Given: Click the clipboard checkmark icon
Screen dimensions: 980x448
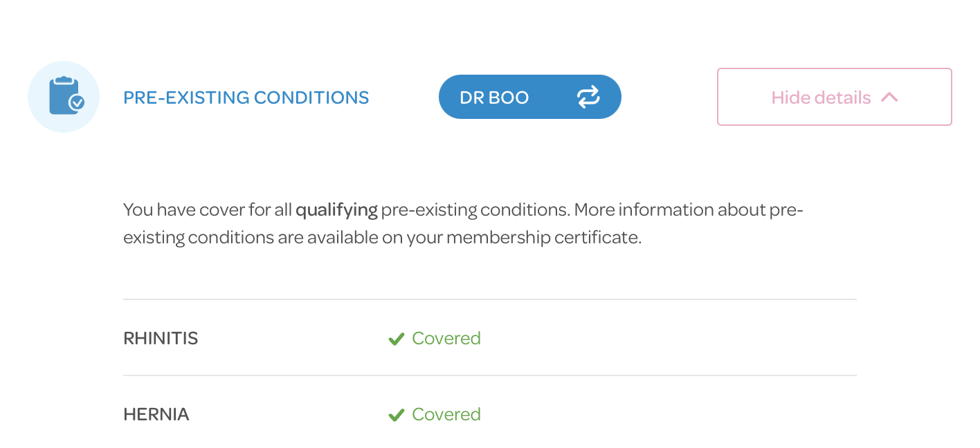Looking at the screenshot, I should [x=64, y=97].
